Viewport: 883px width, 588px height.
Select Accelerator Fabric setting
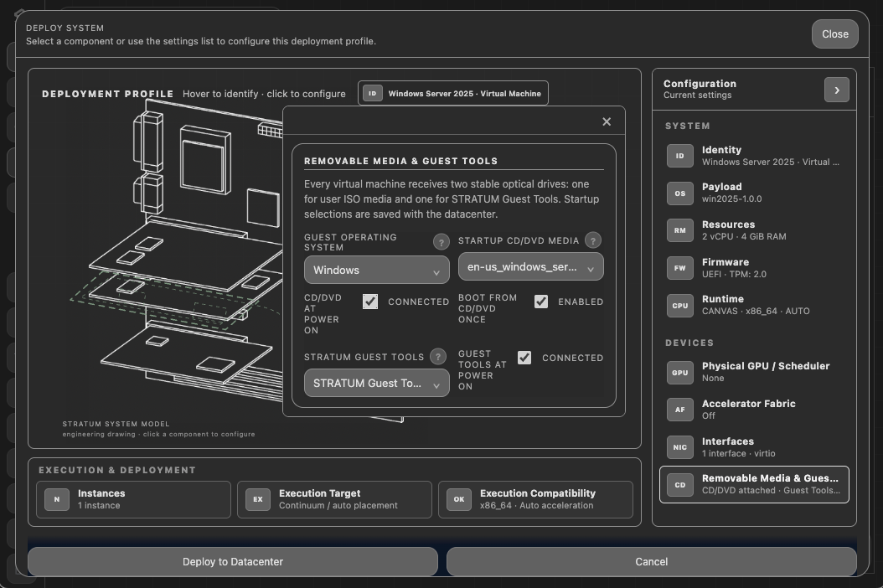pos(754,410)
